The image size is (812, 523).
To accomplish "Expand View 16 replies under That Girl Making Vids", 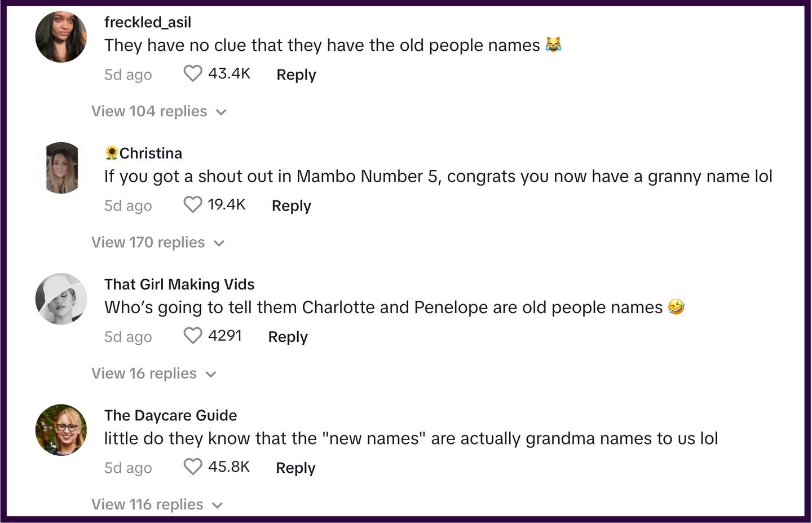I will pyautogui.click(x=144, y=373).
